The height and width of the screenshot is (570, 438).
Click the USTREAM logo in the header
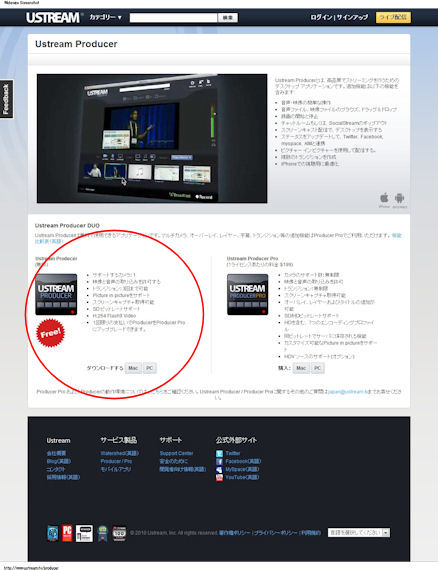click(53, 17)
